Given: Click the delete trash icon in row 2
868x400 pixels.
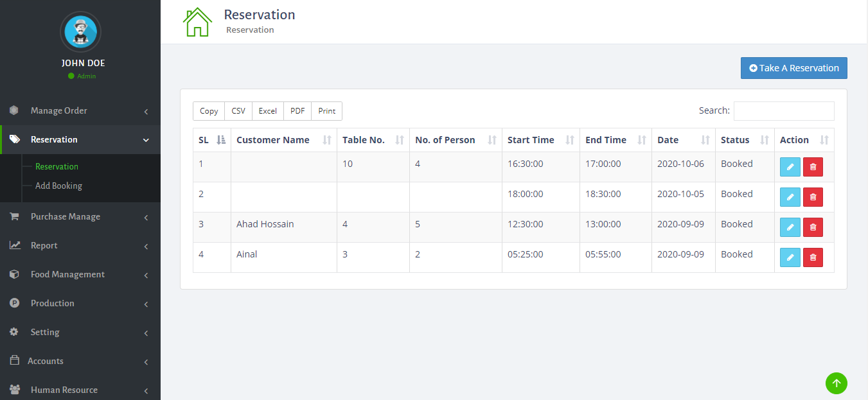Looking at the screenshot, I should [813, 197].
